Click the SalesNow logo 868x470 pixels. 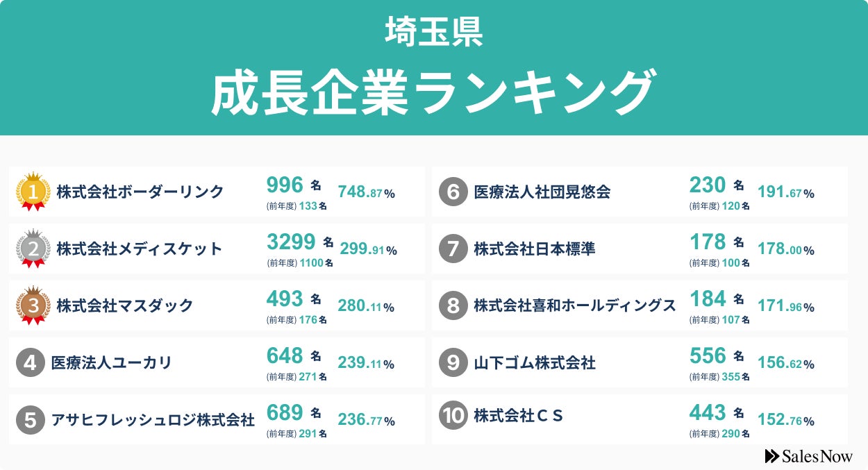(809, 456)
